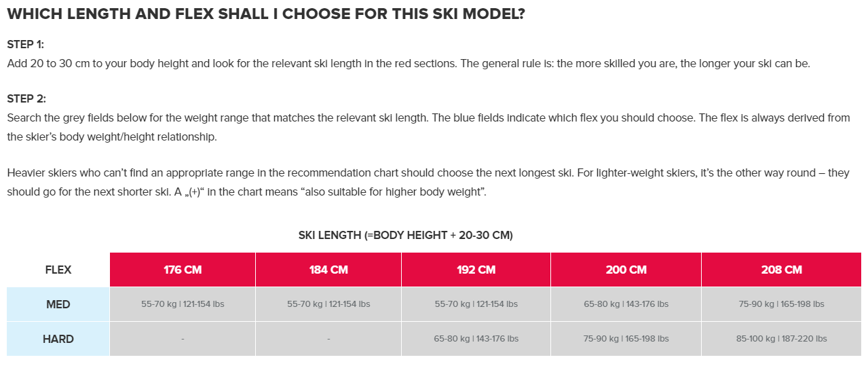Click the empty HARD cell under 176 CM
The width and height of the screenshot is (868, 366).
(183, 339)
